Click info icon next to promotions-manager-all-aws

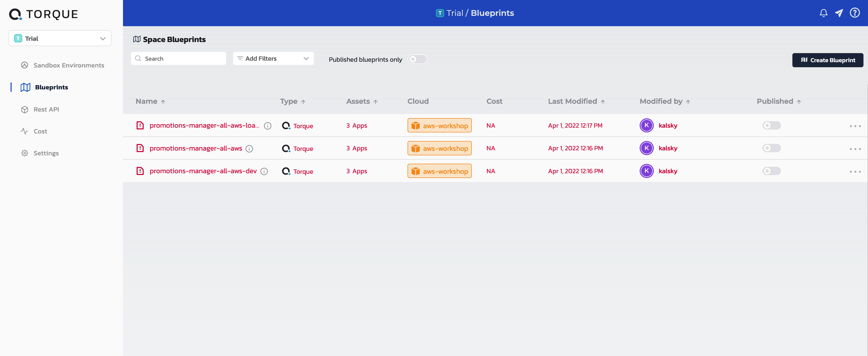(249, 149)
